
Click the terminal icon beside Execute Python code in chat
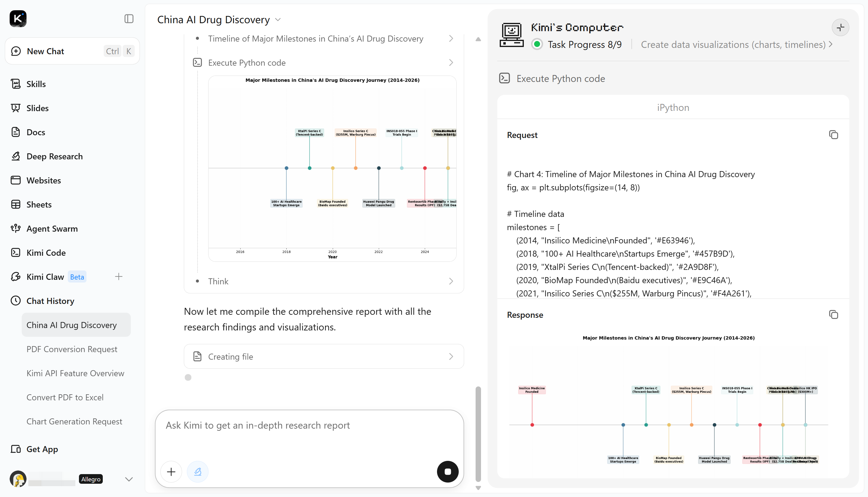tap(197, 62)
